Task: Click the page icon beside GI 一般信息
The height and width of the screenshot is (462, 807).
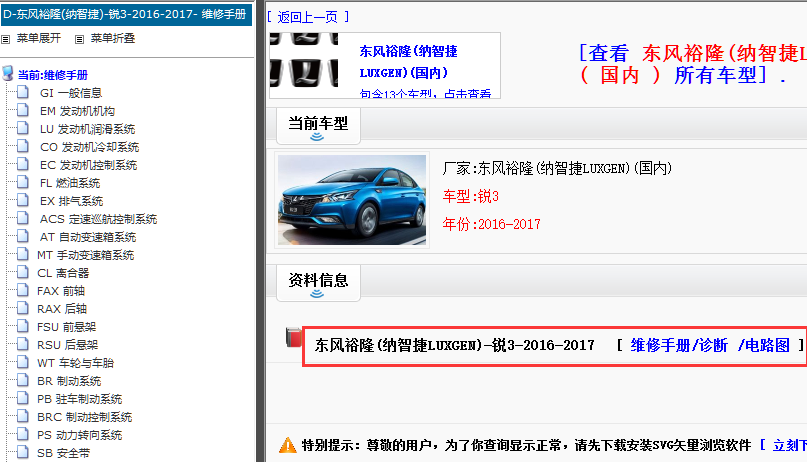Action: [23, 93]
